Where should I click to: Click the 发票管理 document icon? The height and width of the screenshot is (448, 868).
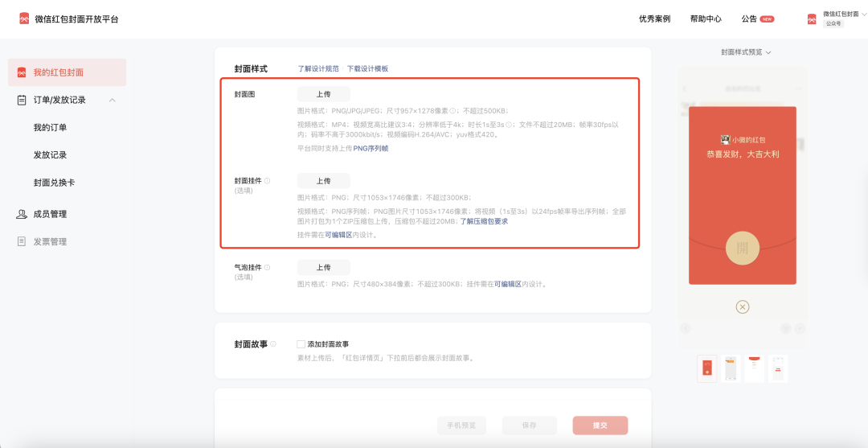pyautogui.click(x=22, y=241)
